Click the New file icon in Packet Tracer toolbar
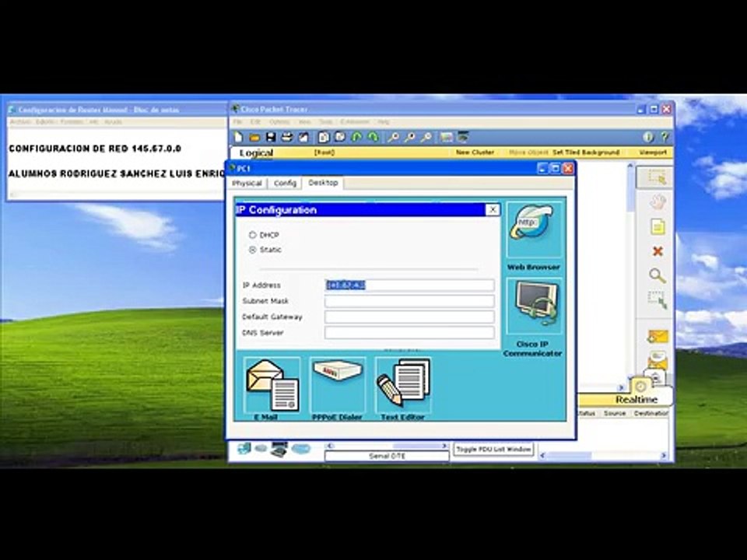 (x=238, y=138)
